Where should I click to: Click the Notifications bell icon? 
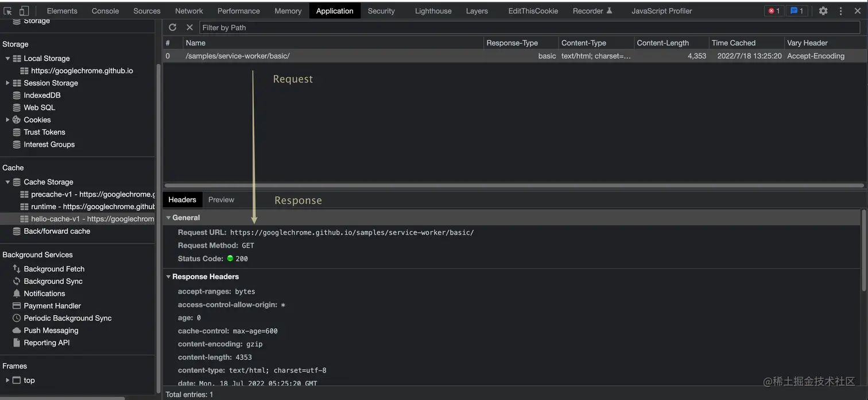tap(17, 294)
